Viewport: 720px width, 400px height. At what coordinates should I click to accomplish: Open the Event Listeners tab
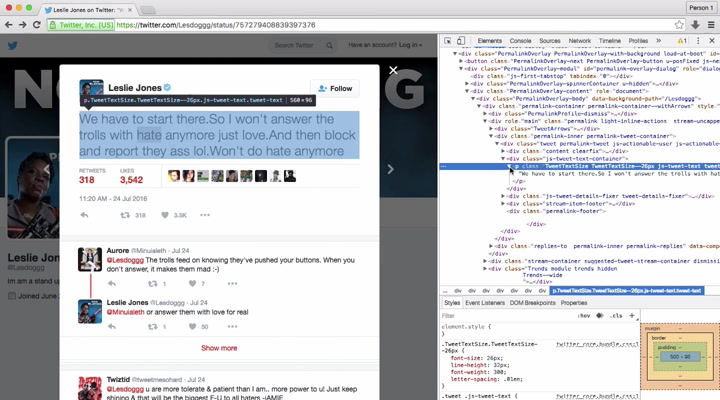pos(485,302)
